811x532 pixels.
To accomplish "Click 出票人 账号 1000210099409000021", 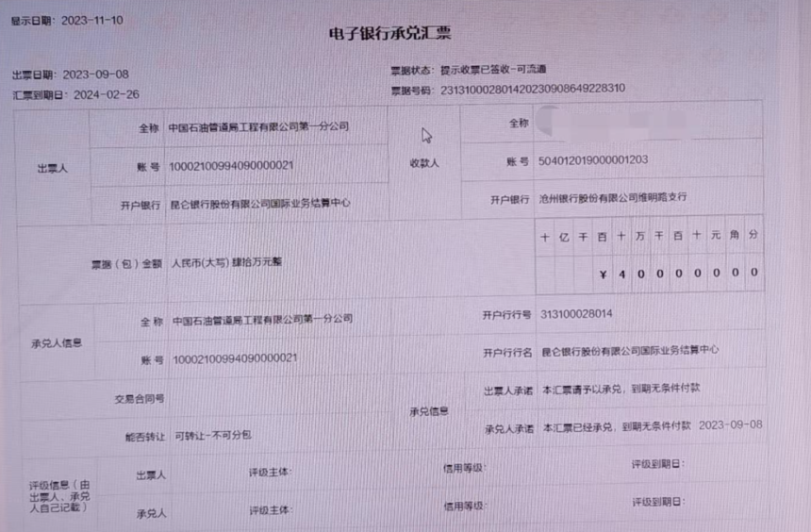I will tap(231, 166).
